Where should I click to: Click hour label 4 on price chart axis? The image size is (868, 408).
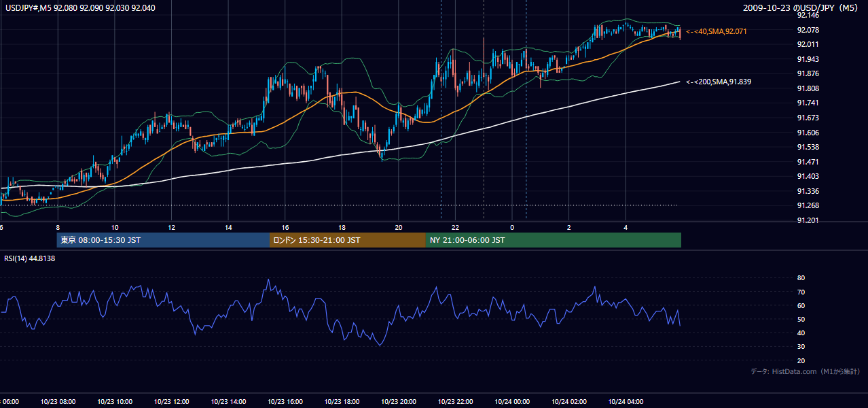point(626,227)
